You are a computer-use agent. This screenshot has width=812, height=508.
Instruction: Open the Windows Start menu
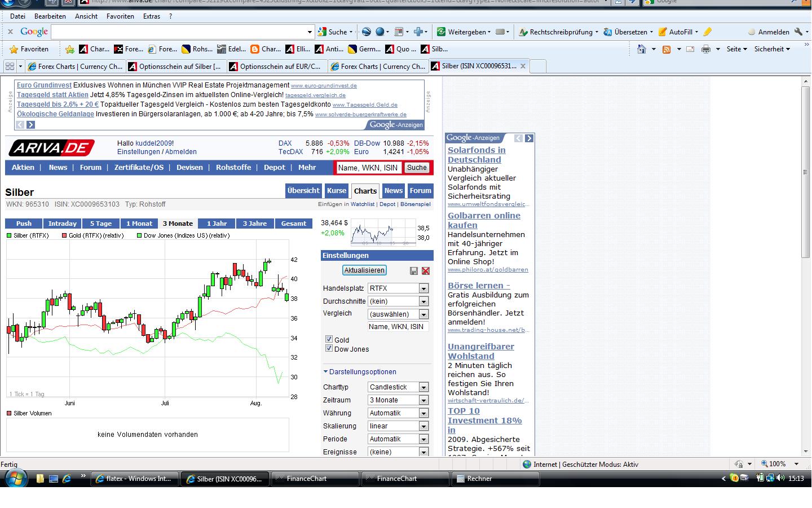pos(15,478)
